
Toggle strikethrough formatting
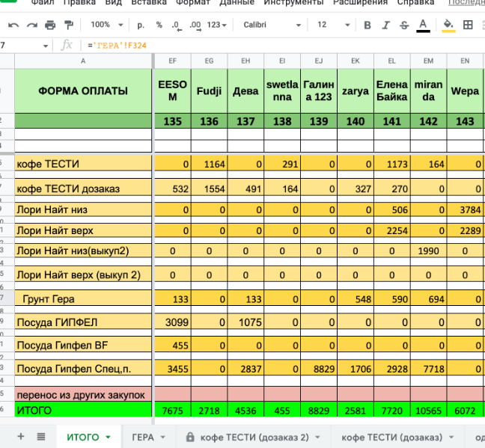[404, 25]
